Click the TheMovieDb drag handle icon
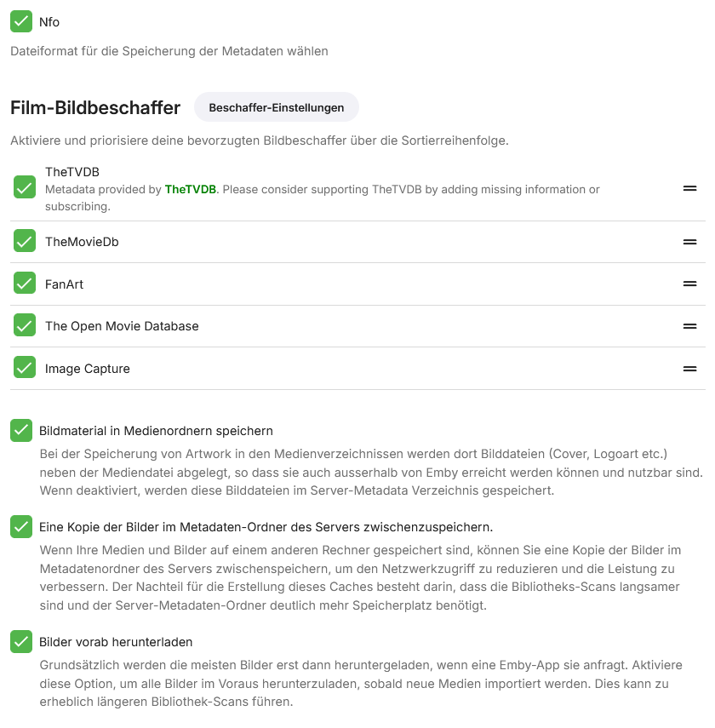 [x=689, y=242]
